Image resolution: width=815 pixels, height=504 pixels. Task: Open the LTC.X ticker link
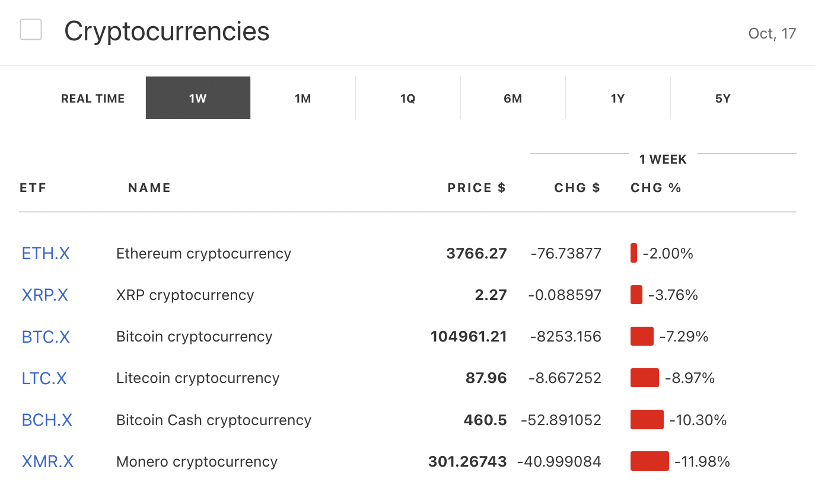(x=44, y=378)
